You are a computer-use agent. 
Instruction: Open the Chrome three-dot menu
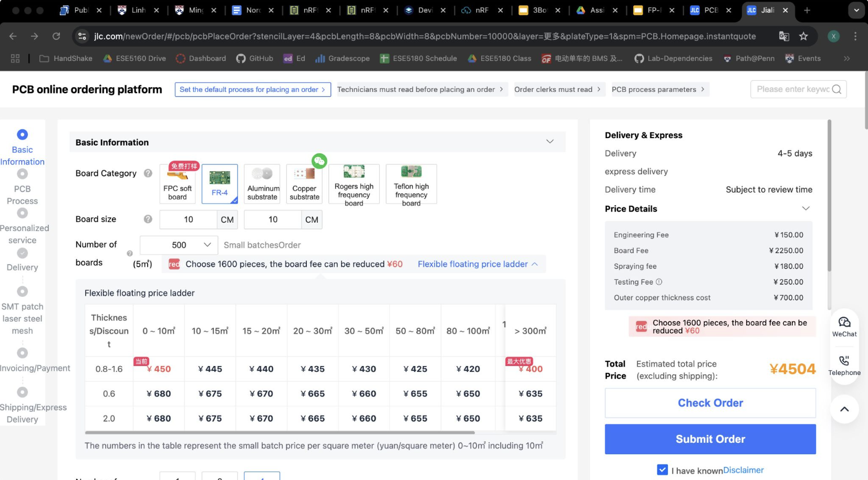[x=855, y=36]
